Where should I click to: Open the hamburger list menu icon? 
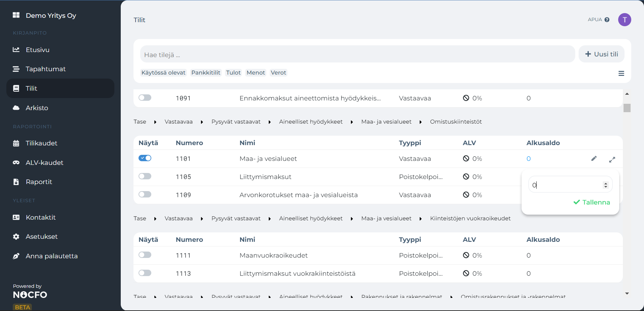(621, 73)
